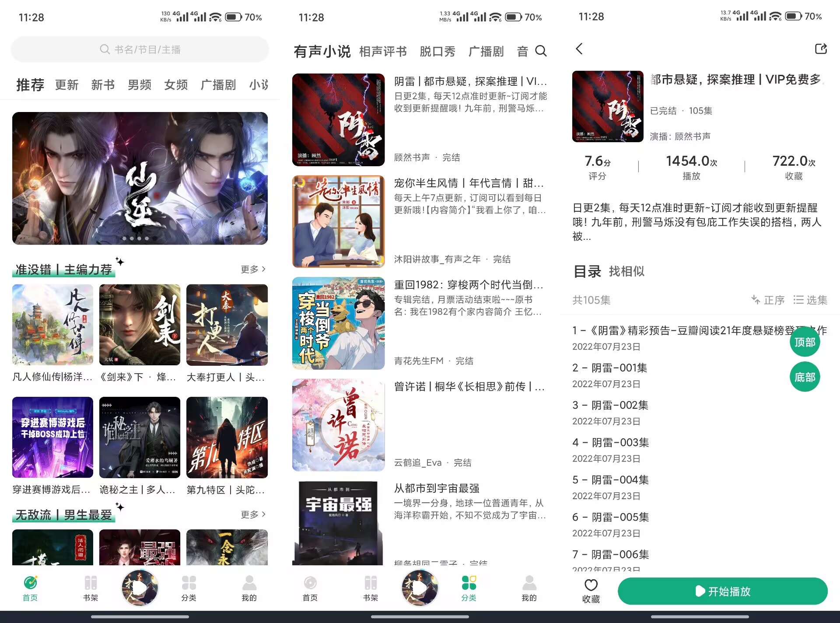The height and width of the screenshot is (623, 840).
Task: Tap the search magnifier icon on 有声小说 page
Action: pyautogui.click(x=542, y=51)
